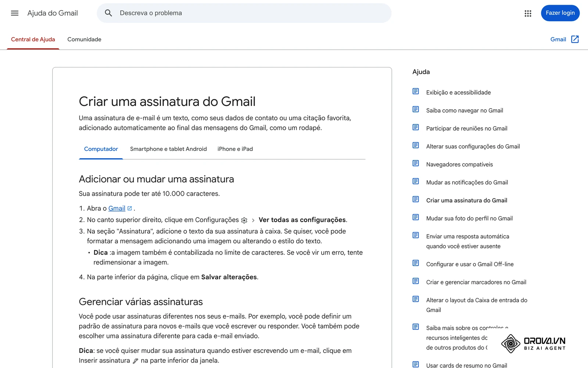588x368 pixels.
Task: Click article icon beside Exibição e acessibilidade
Action: click(x=416, y=91)
